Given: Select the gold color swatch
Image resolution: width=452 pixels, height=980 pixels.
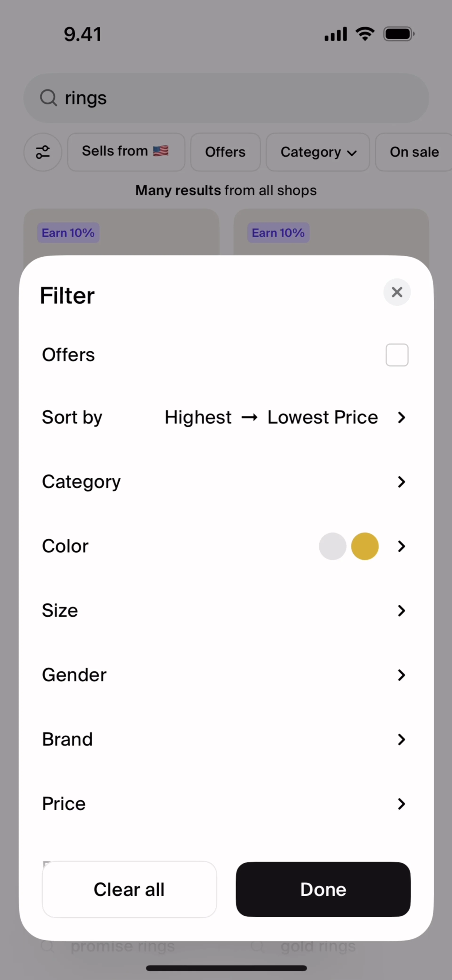Looking at the screenshot, I should click(365, 546).
